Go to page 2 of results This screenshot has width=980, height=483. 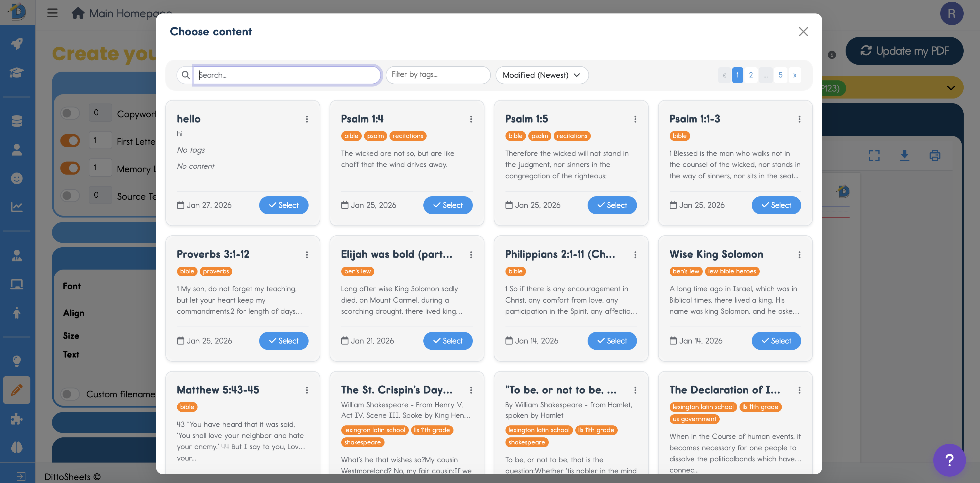(751, 75)
